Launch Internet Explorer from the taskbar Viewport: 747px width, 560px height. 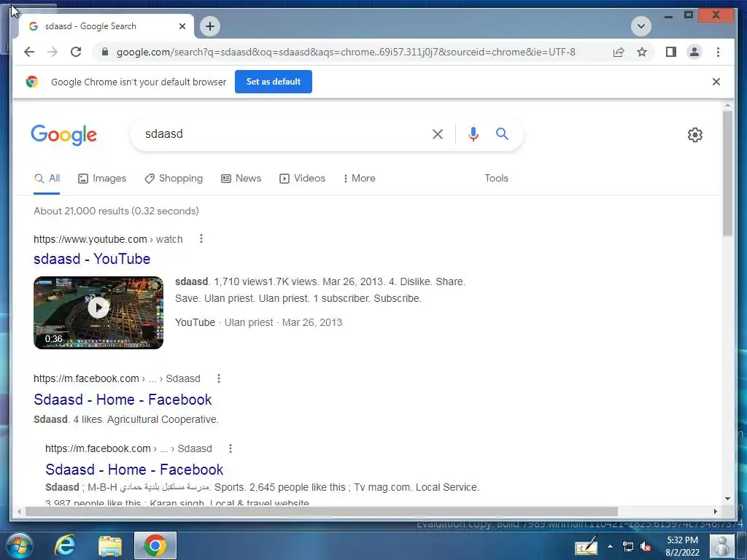coord(64,545)
